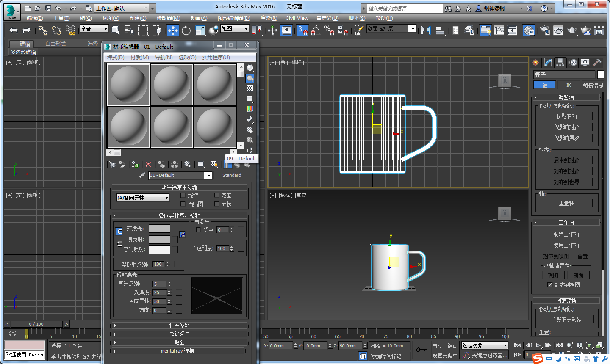Screen dimensions: 610x364
Task: Open the 工作区: 默认 dropdown
Action: 122,8
